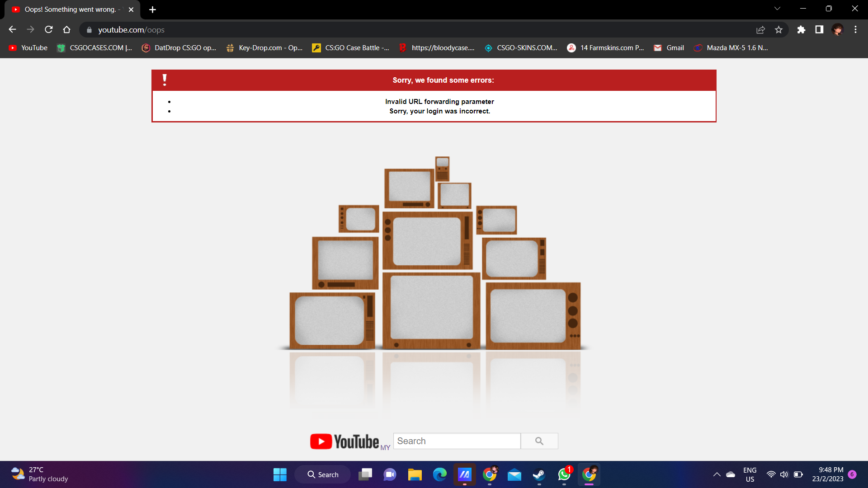
Task: Open WhatsApp from the taskbar
Action: pyautogui.click(x=564, y=474)
